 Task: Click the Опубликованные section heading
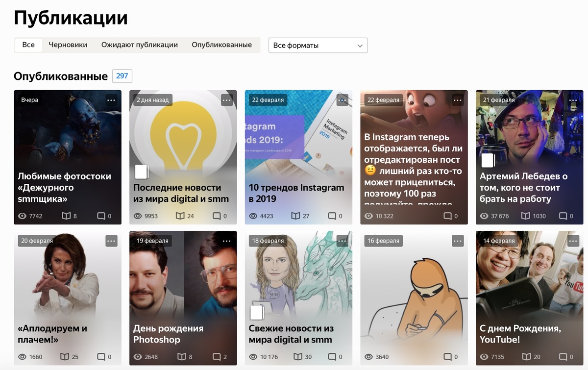pos(61,76)
